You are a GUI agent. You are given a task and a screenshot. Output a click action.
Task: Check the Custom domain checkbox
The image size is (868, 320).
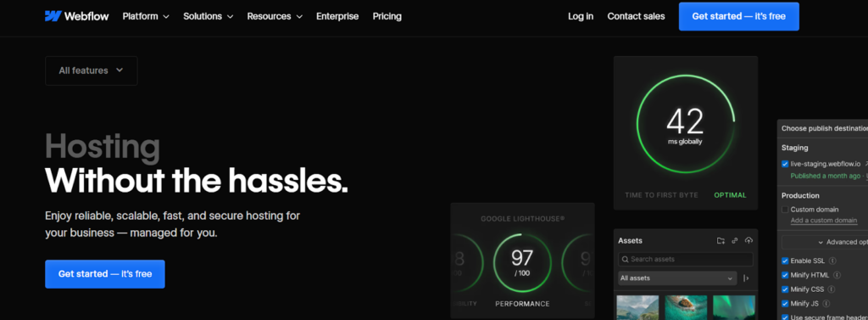(785, 210)
